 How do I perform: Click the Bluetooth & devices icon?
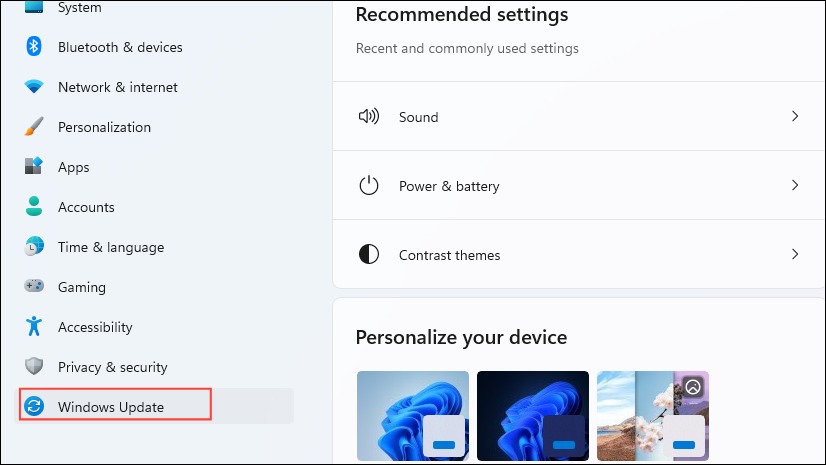click(34, 46)
